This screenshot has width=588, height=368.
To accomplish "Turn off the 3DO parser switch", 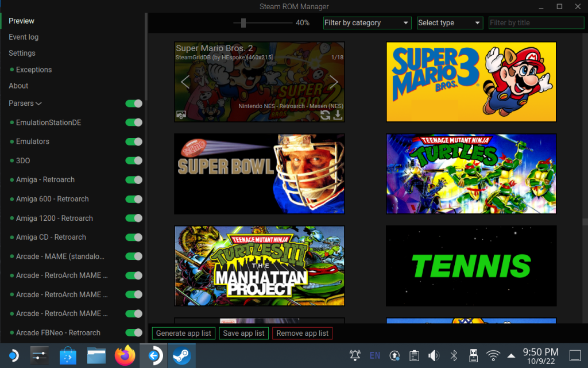I will (x=134, y=161).
